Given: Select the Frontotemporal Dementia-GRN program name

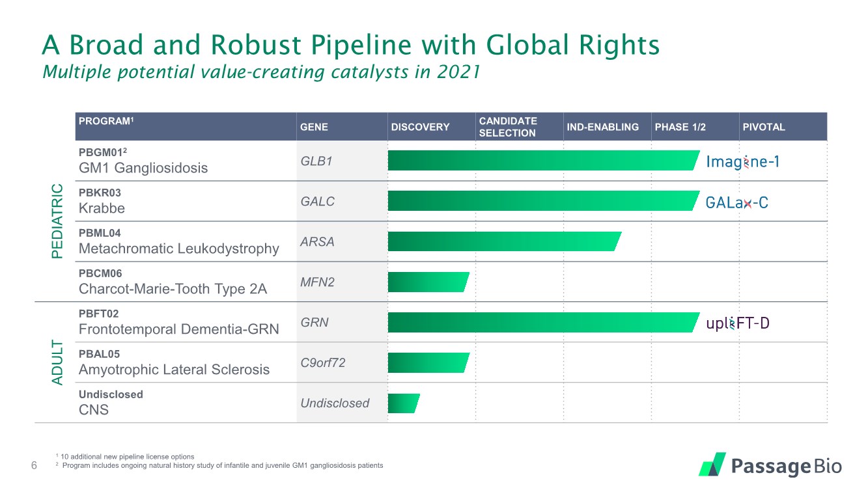Looking at the screenshot, I should 178,329.
